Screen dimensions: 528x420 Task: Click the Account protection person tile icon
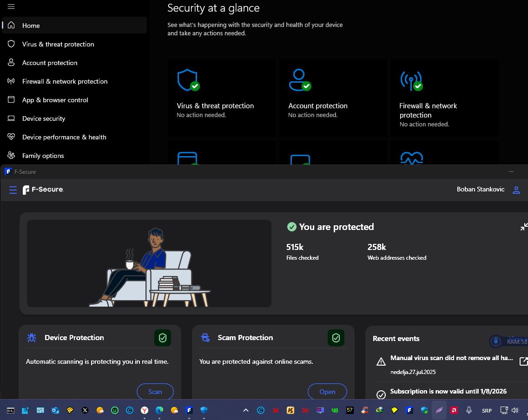point(300,80)
